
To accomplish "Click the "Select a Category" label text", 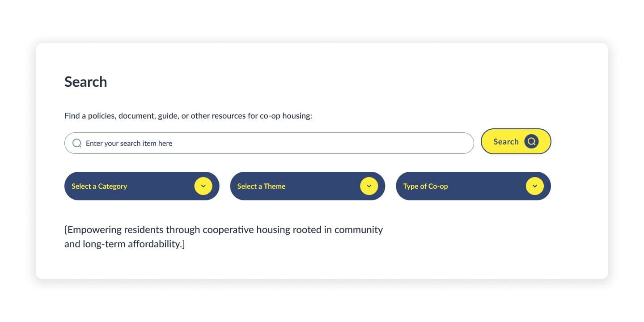I will [99, 186].
